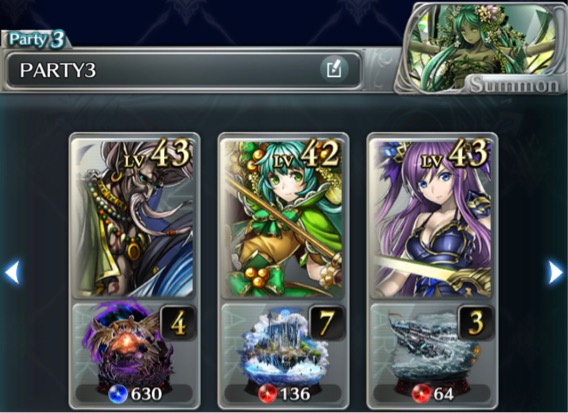The image size is (568, 413).
Task: Go to previous party with left arrow
Action: (x=12, y=272)
